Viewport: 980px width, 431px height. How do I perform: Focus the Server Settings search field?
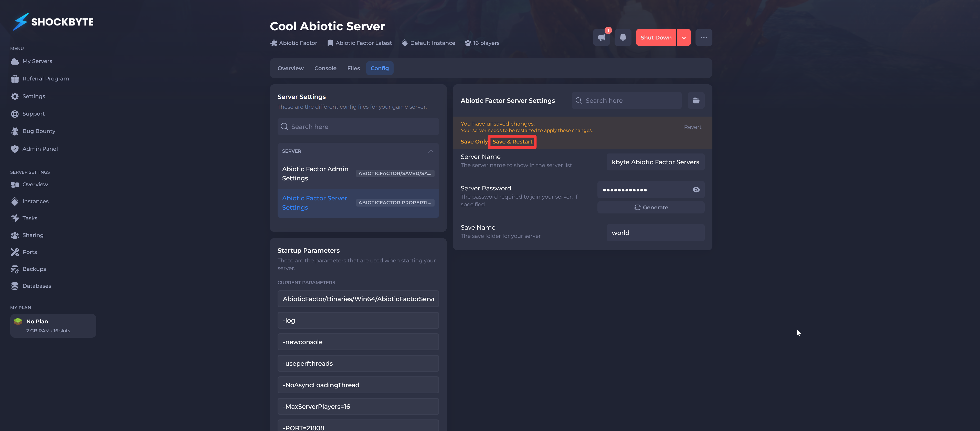pos(358,127)
